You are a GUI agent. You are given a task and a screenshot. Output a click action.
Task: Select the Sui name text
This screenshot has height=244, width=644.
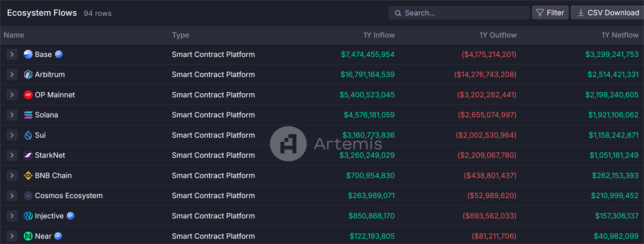(x=40, y=135)
